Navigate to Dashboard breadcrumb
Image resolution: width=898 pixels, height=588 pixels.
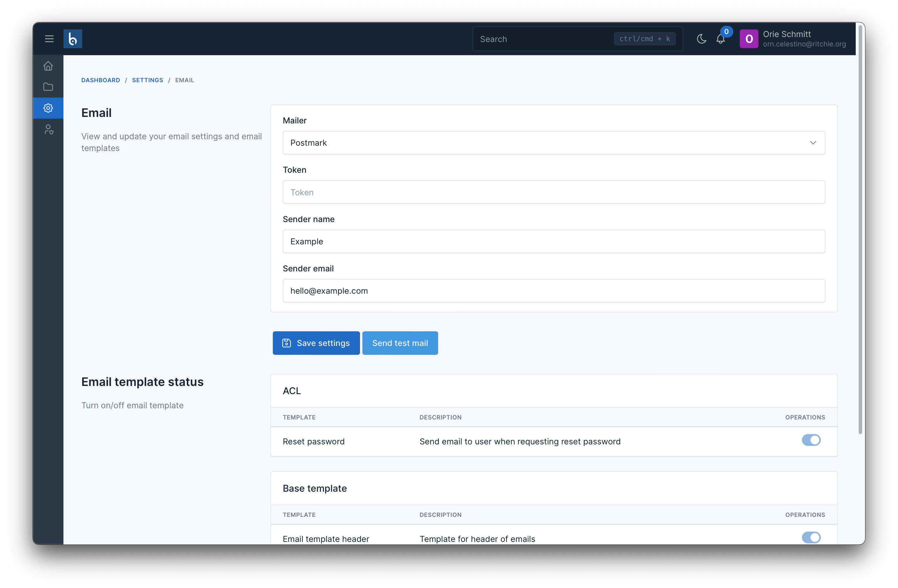(x=101, y=80)
